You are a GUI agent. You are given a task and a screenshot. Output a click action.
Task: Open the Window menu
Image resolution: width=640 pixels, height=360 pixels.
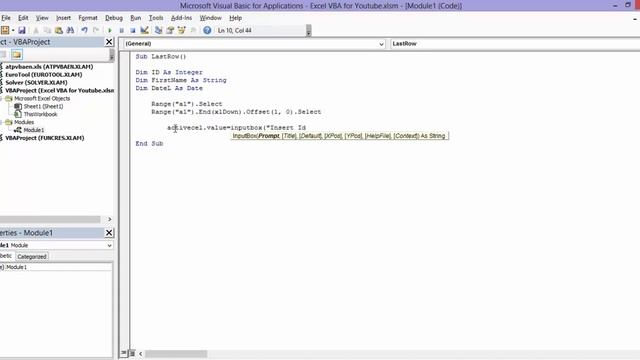211,18
